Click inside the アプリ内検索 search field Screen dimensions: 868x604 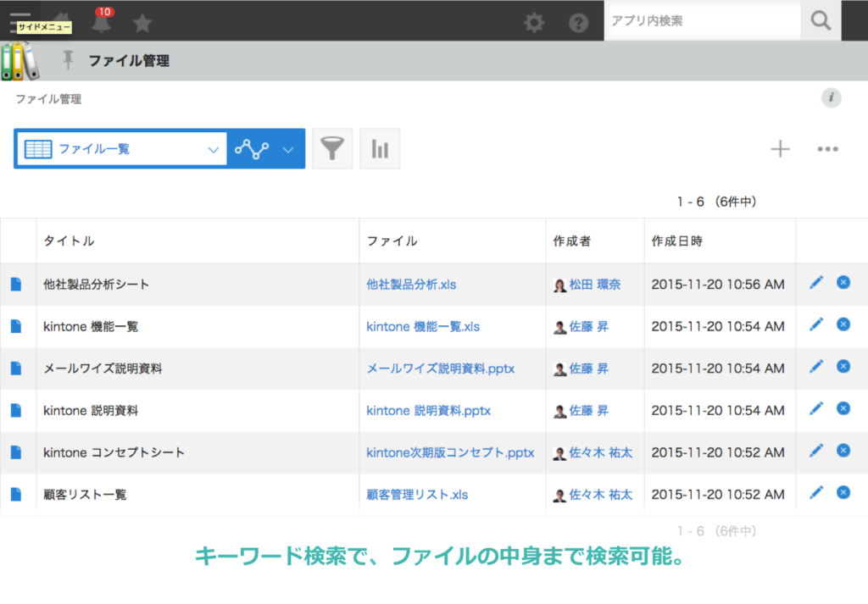tap(695, 20)
